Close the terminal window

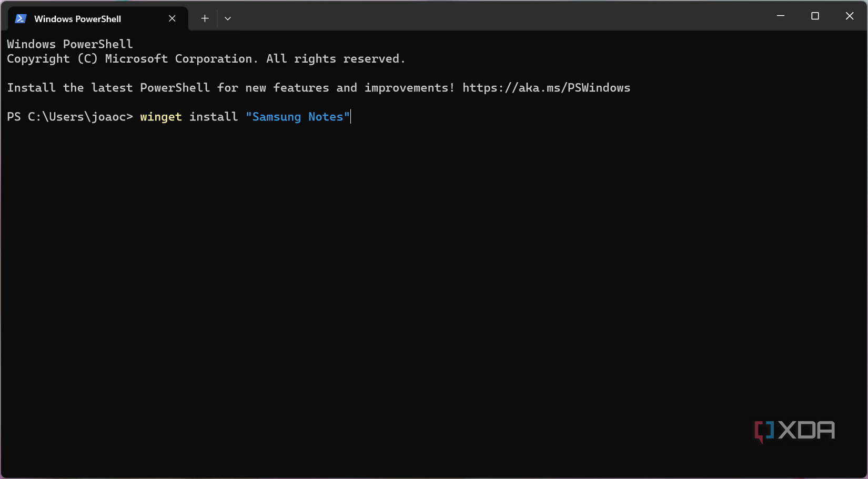[850, 16]
